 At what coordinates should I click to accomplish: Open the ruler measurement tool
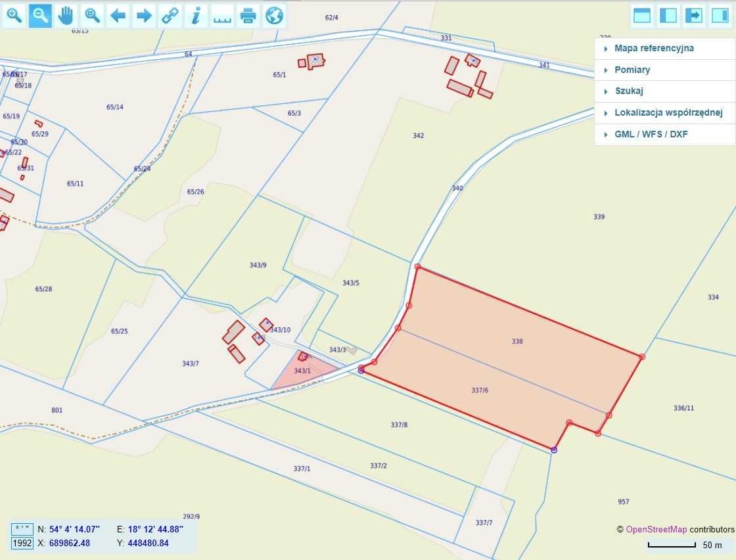[222, 16]
